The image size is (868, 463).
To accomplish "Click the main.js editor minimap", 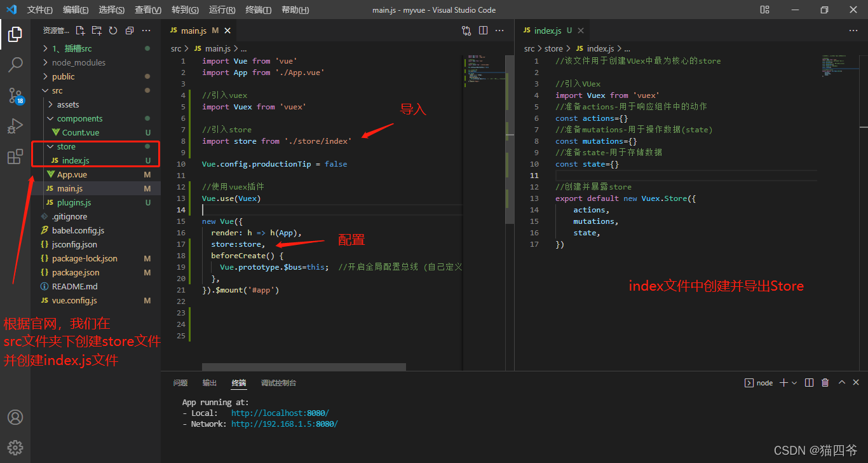I will pyautogui.click(x=483, y=70).
